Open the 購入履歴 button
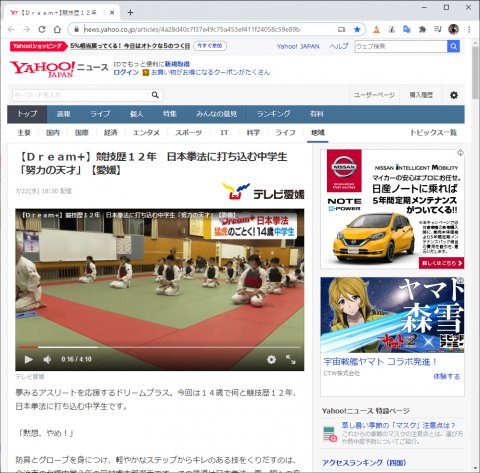480x473 pixels. (x=421, y=95)
